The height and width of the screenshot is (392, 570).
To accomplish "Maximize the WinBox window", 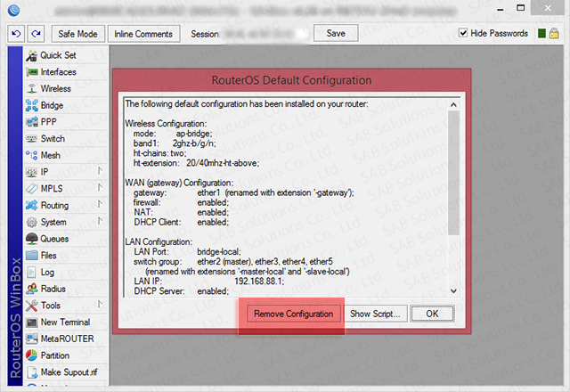I will tap(520, 8).
